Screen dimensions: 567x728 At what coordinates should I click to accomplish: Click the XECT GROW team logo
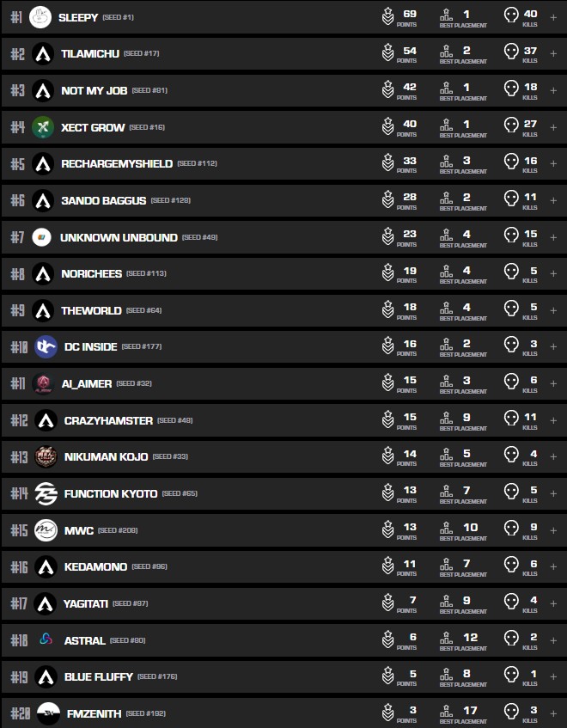click(43, 127)
